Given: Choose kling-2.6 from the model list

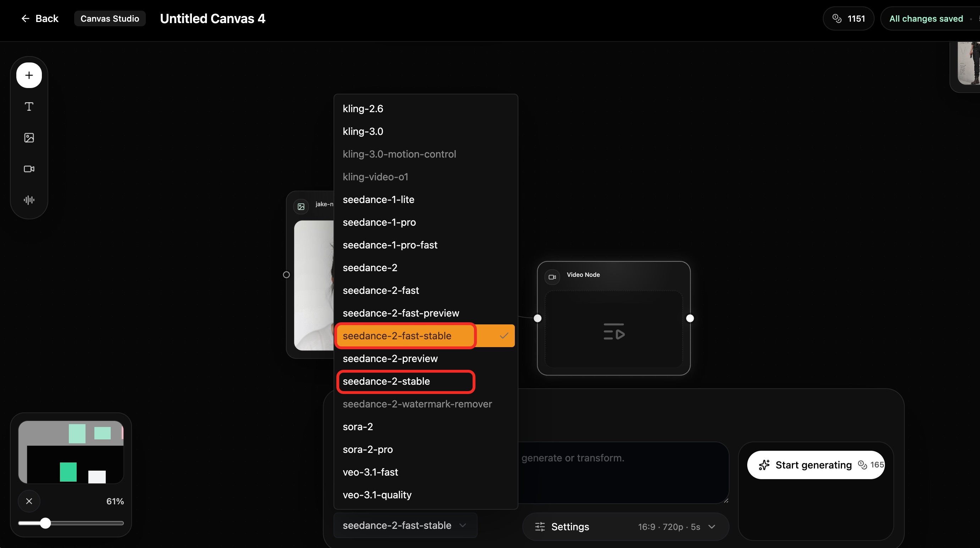Looking at the screenshot, I should point(426,109).
